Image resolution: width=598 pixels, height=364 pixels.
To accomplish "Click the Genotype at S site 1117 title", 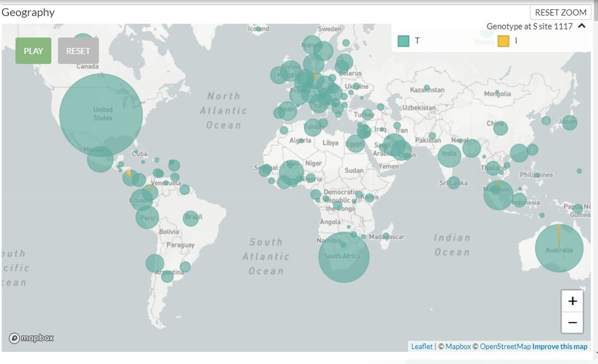I will (x=529, y=26).
